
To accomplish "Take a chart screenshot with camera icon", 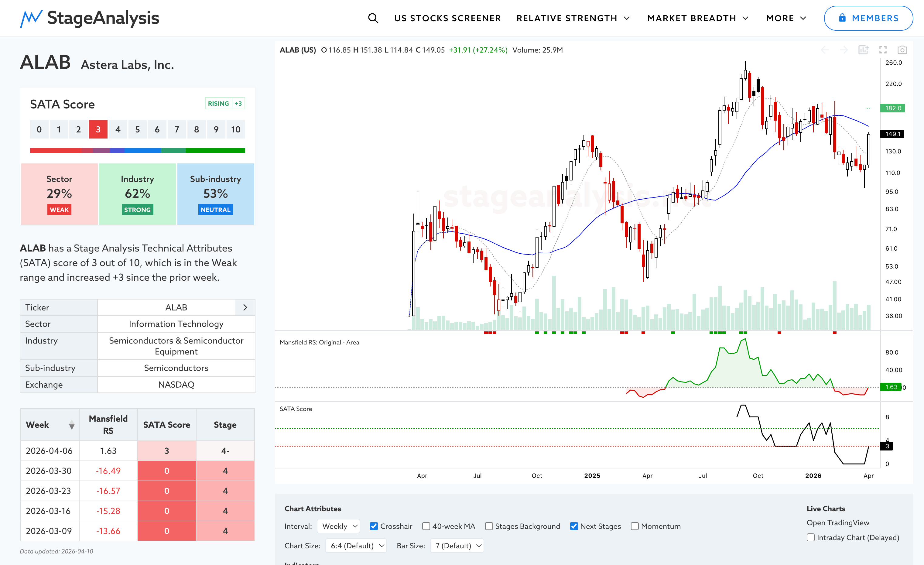I will 902,50.
